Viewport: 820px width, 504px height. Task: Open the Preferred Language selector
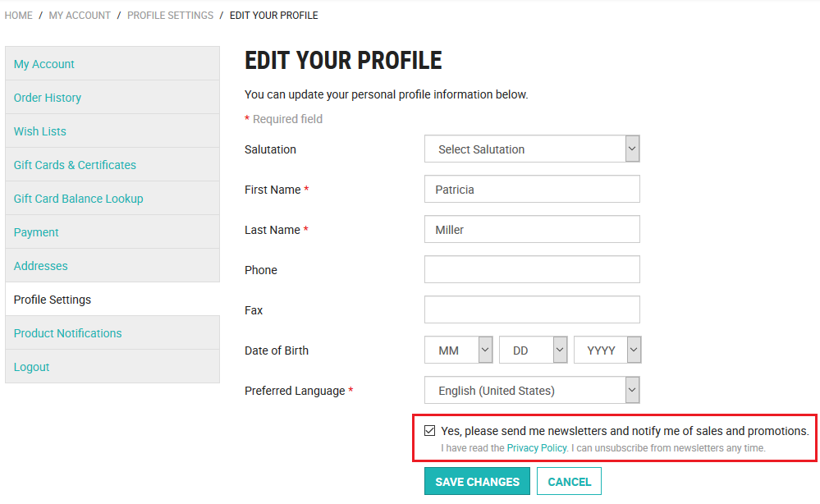[531, 390]
